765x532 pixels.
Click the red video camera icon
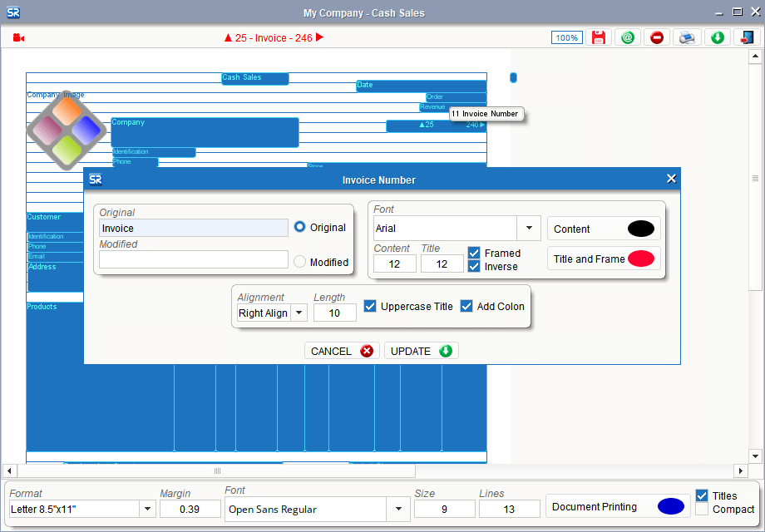click(x=19, y=37)
